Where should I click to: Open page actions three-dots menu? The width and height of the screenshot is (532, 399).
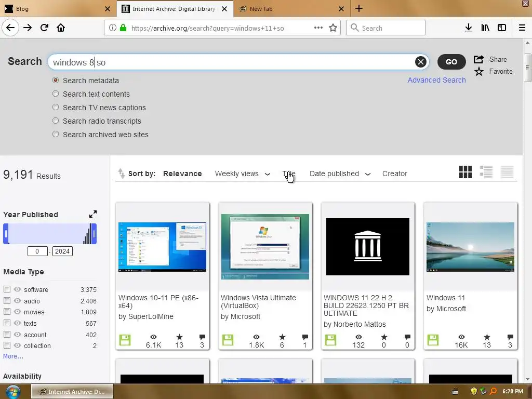[318, 28]
